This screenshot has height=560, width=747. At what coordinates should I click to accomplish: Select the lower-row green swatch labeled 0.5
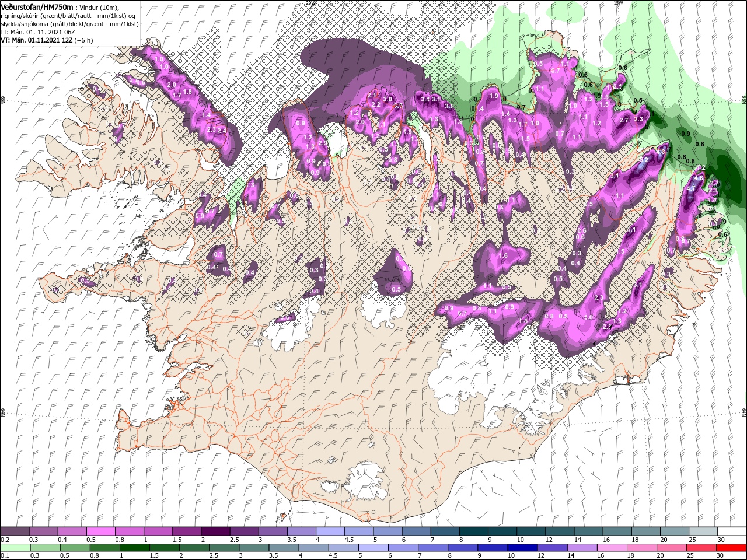click(x=75, y=548)
